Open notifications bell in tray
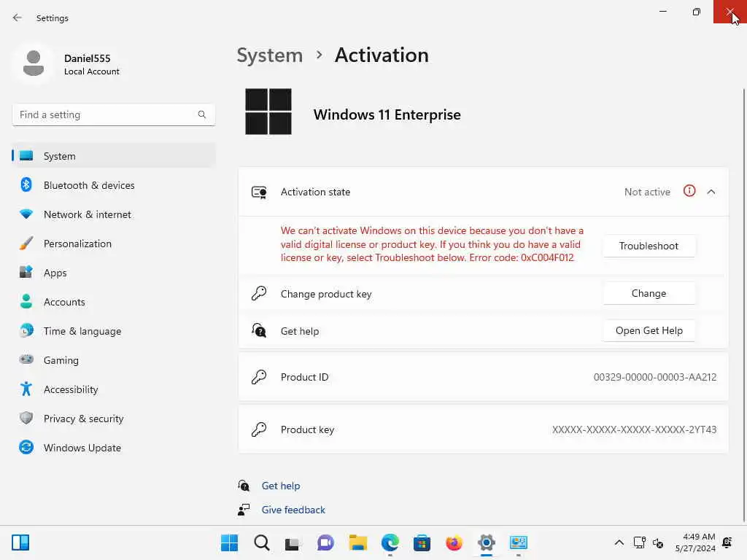This screenshot has height=560, width=747. pos(727,542)
